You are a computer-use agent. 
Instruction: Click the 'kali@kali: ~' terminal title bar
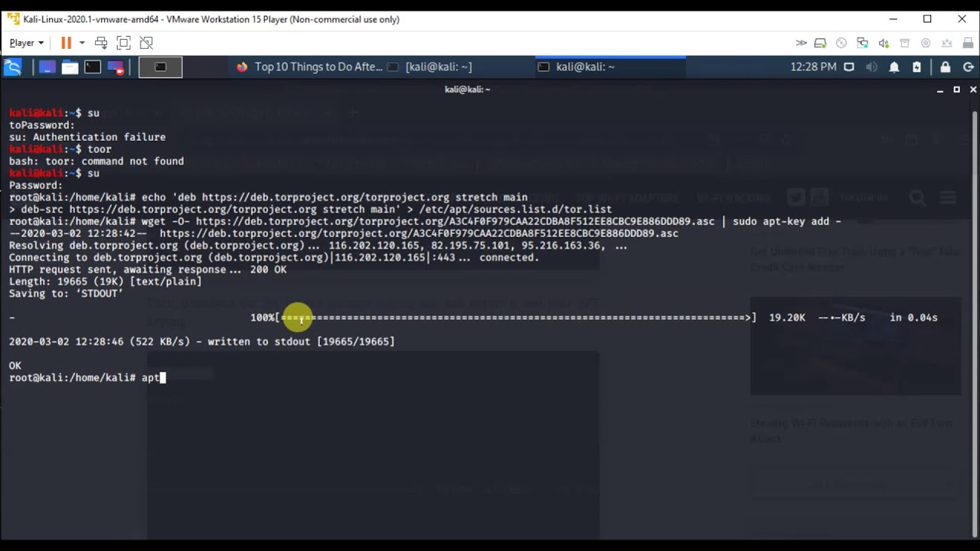pos(467,90)
